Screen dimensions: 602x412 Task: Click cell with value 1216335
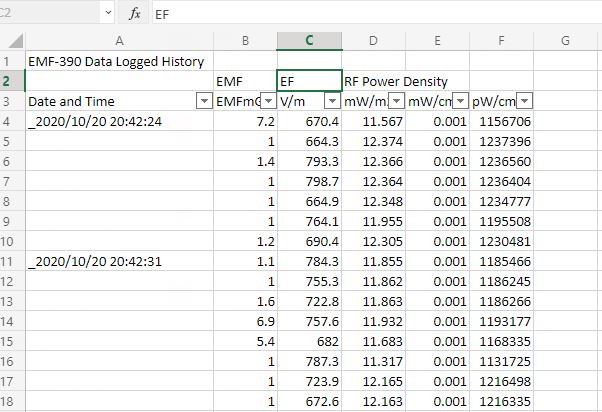tap(501, 401)
